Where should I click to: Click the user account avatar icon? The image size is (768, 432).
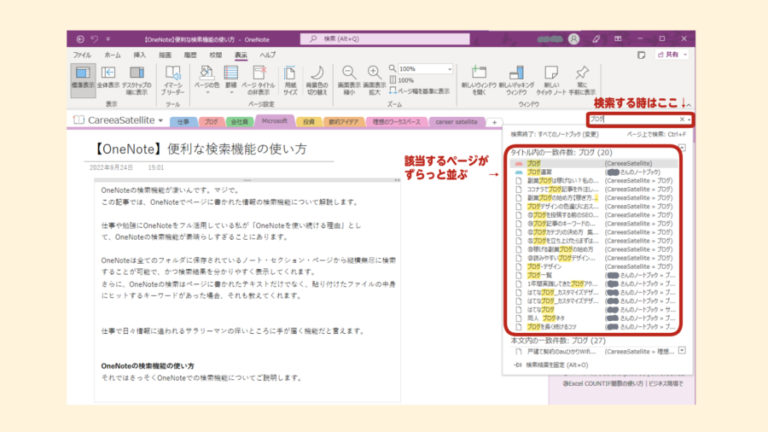tap(574, 39)
